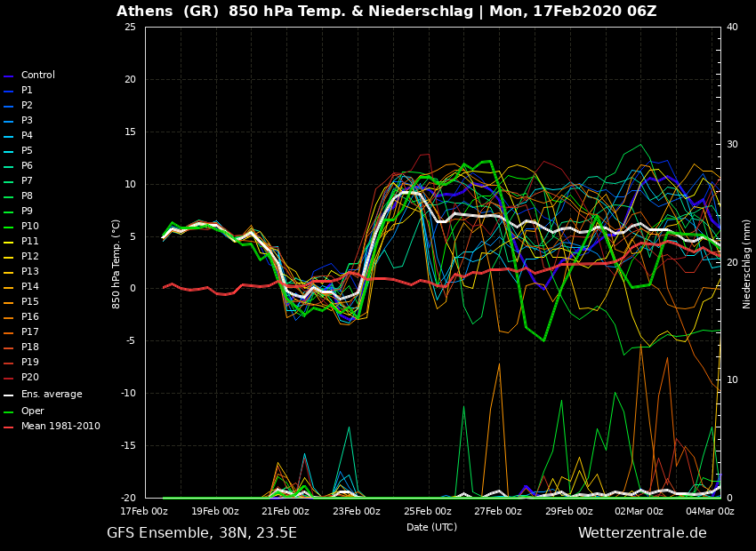Choose the "P8" legend entry
This screenshot has height=551, width=756.
coord(27,196)
